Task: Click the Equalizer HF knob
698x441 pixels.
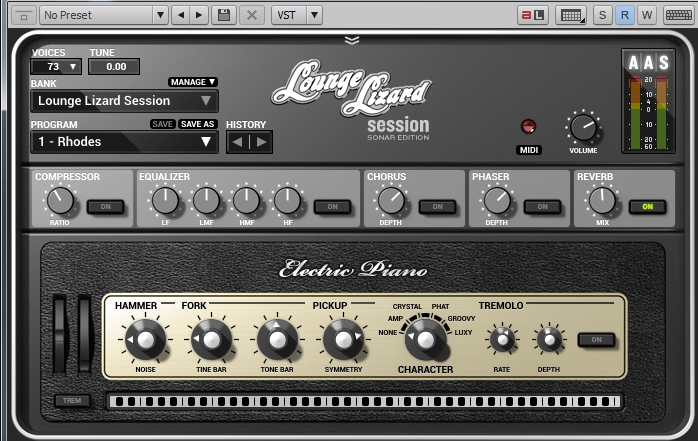Action: [x=288, y=200]
